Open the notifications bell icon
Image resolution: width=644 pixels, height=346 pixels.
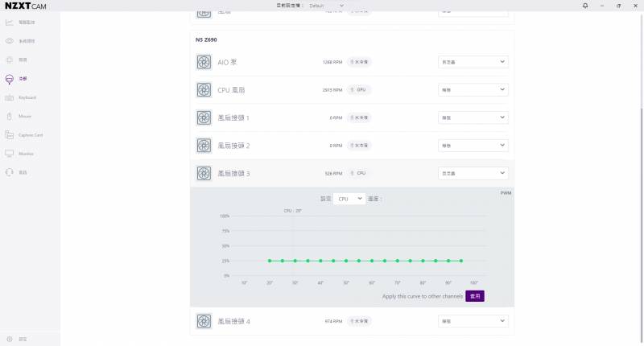pyautogui.click(x=585, y=6)
